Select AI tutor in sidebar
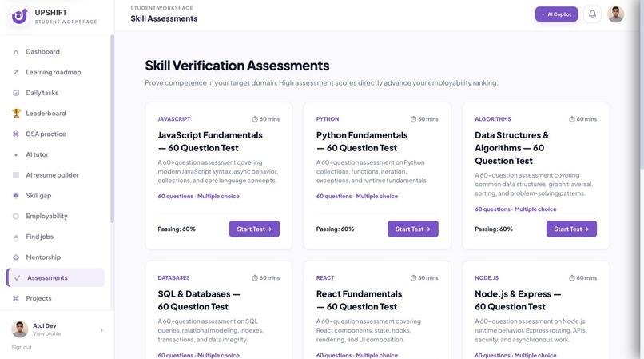 point(55,154)
